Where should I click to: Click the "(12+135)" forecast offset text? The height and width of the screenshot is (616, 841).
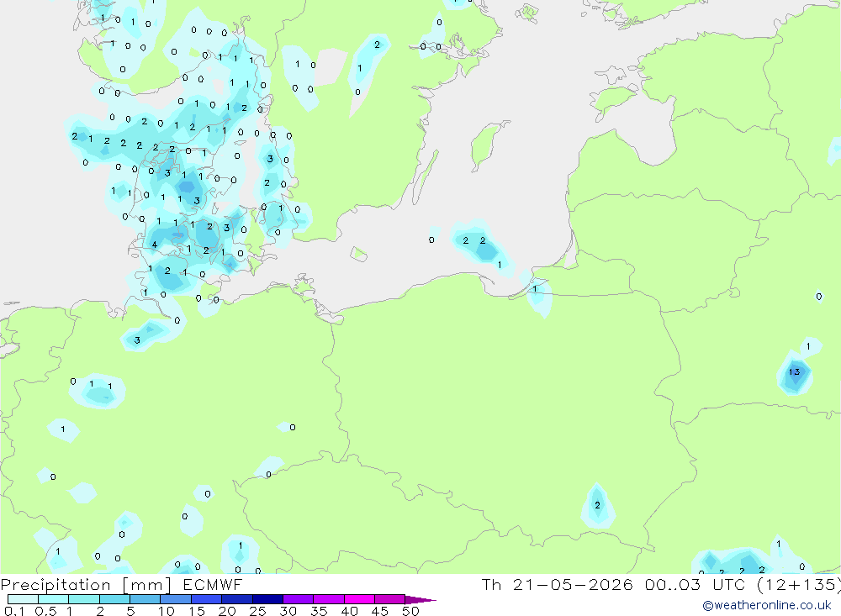tap(799, 585)
